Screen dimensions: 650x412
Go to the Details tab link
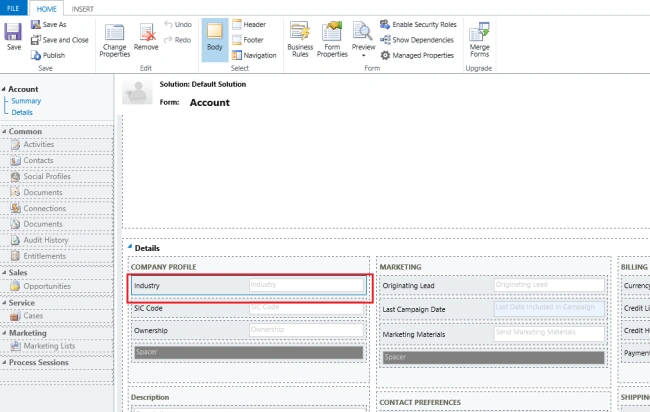22,112
